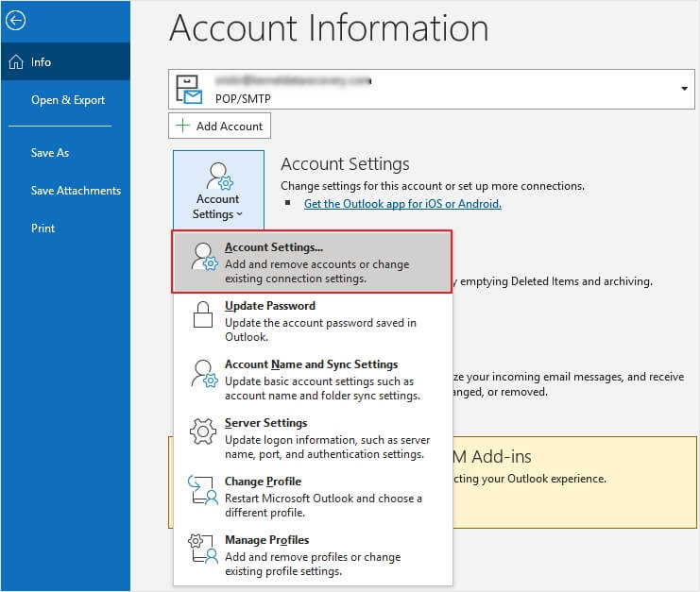Click 'Add and remove accounts or change' description
This screenshot has width=700, height=592.
point(317,264)
